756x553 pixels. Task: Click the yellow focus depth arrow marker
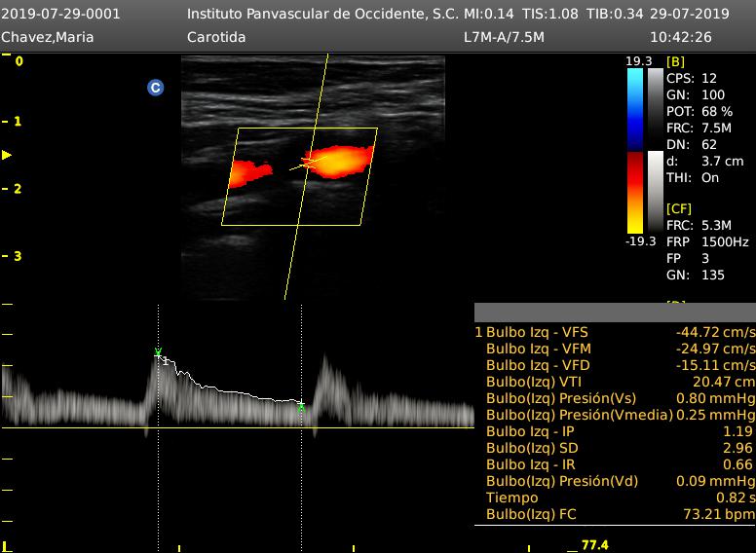[7, 155]
